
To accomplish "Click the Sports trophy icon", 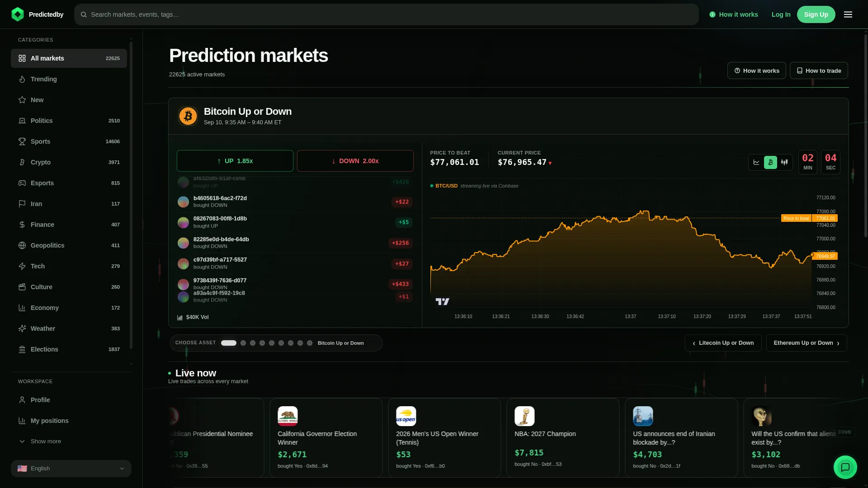I will (x=22, y=141).
